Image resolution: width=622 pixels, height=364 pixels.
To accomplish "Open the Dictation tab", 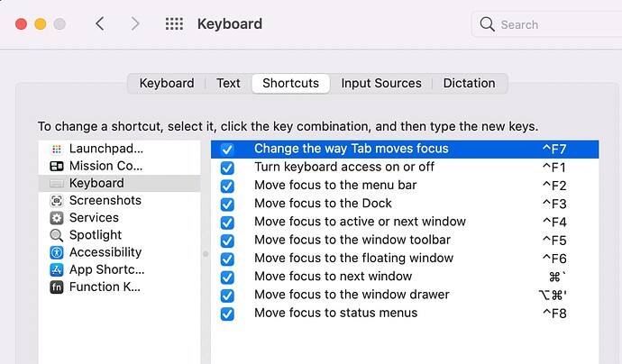I will point(470,83).
